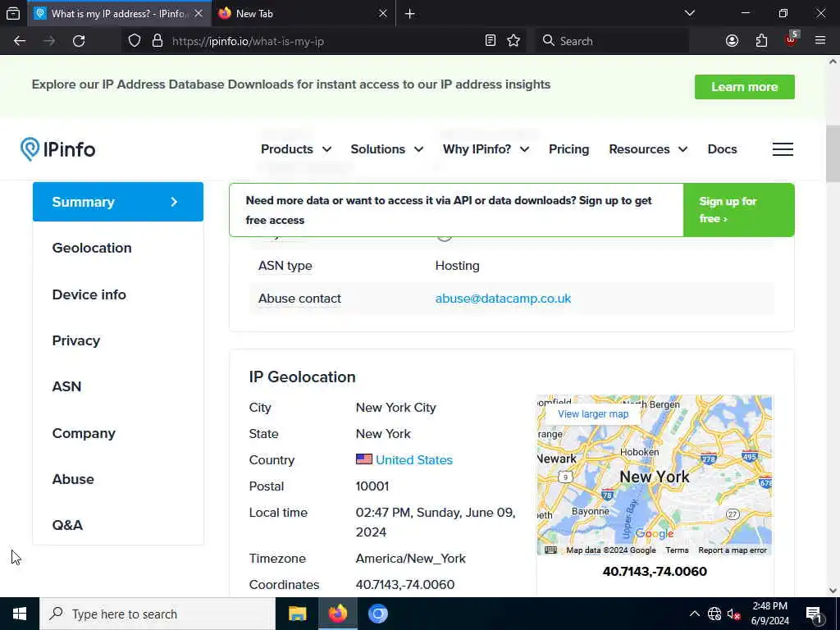Click the IPinfo logo
This screenshot has height=630, width=840.
pos(58,149)
